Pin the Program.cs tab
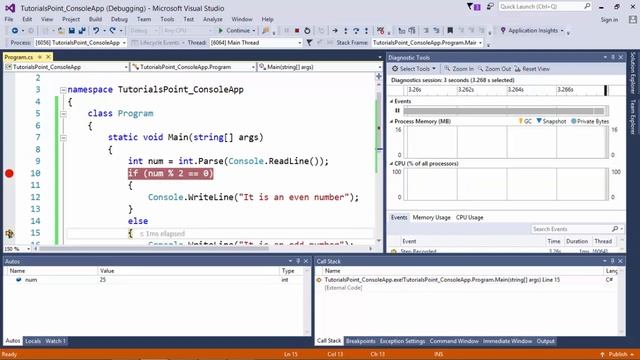 pos(40,57)
